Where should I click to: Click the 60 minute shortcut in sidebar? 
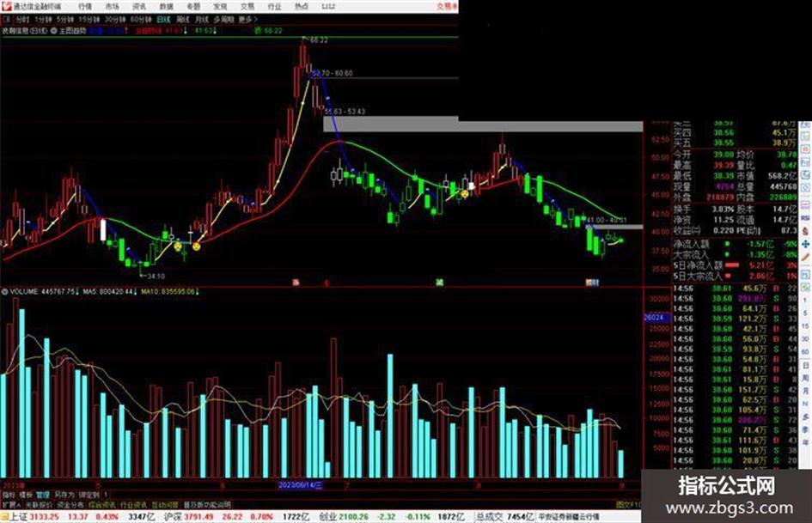tap(805, 351)
